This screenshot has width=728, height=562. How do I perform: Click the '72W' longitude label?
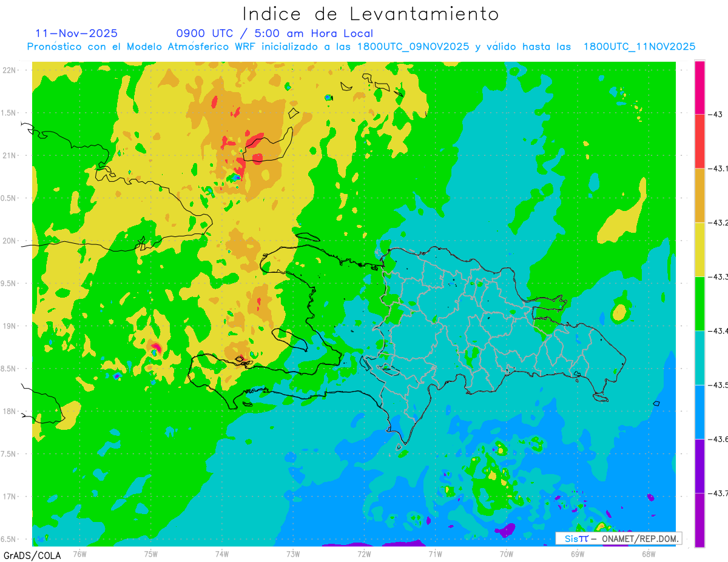click(363, 553)
